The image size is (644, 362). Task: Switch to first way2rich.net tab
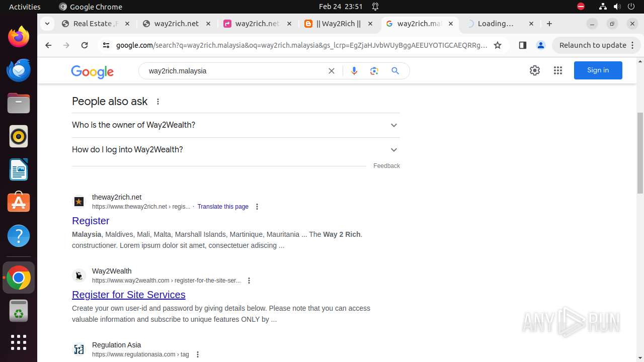(176, 24)
